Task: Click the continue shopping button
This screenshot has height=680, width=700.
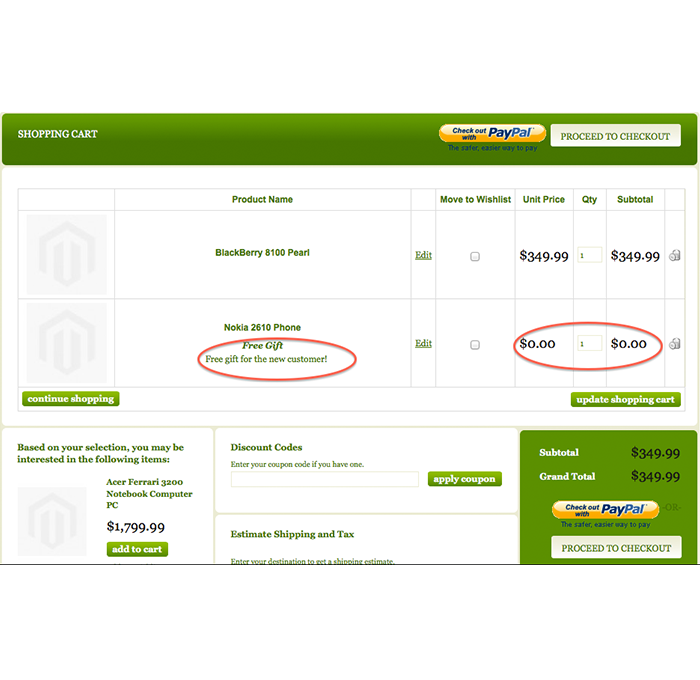Action: [71, 399]
